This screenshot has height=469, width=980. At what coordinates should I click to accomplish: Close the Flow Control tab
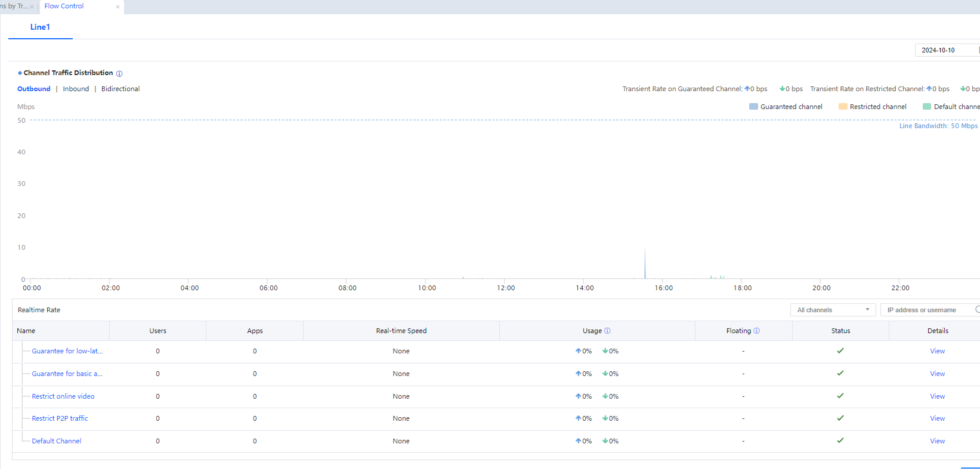coord(118,7)
